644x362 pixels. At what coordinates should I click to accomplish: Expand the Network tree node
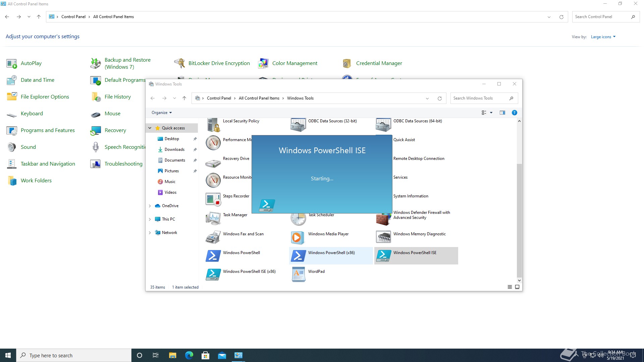pyautogui.click(x=150, y=233)
